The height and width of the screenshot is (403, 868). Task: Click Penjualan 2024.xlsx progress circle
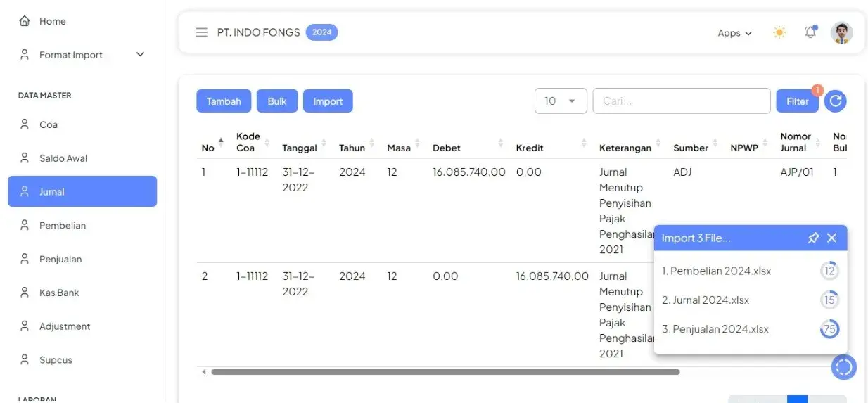(830, 329)
